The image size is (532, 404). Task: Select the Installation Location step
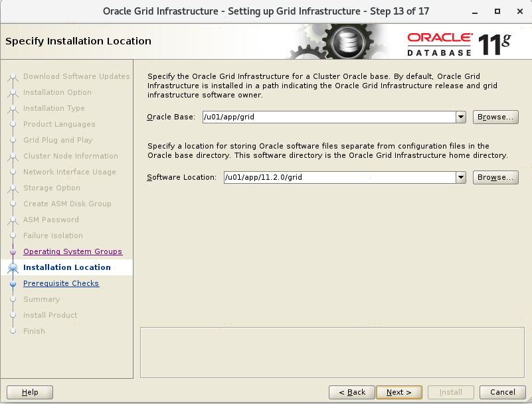tap(66, 267)
